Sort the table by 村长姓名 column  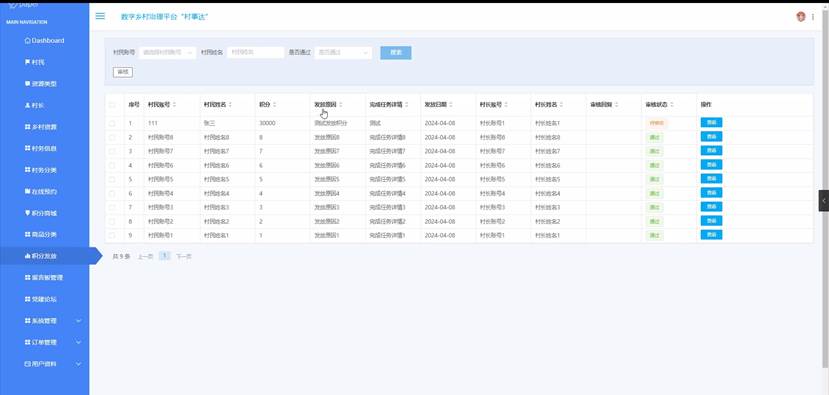[x=561, y=105]
